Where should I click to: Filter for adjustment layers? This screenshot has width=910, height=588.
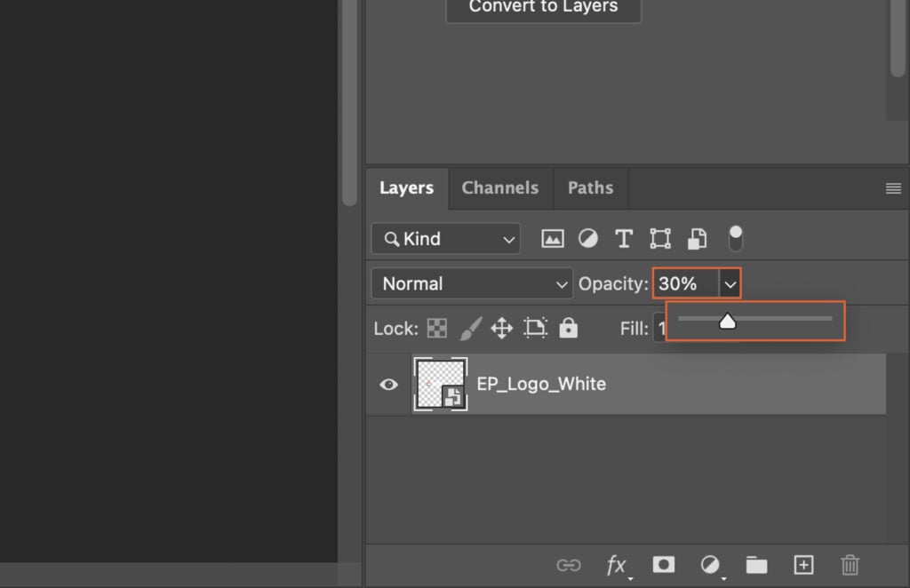587,238
